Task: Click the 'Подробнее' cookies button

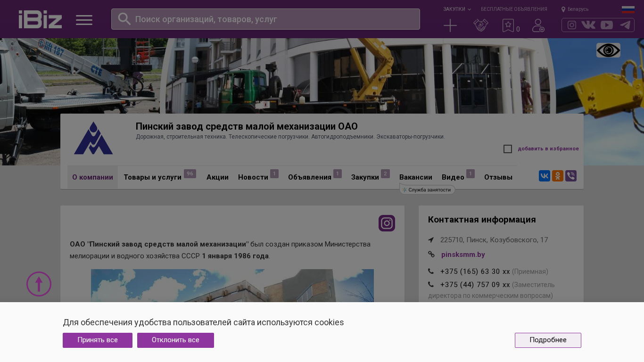Action: pyautogui.click(x=548, y=340)
